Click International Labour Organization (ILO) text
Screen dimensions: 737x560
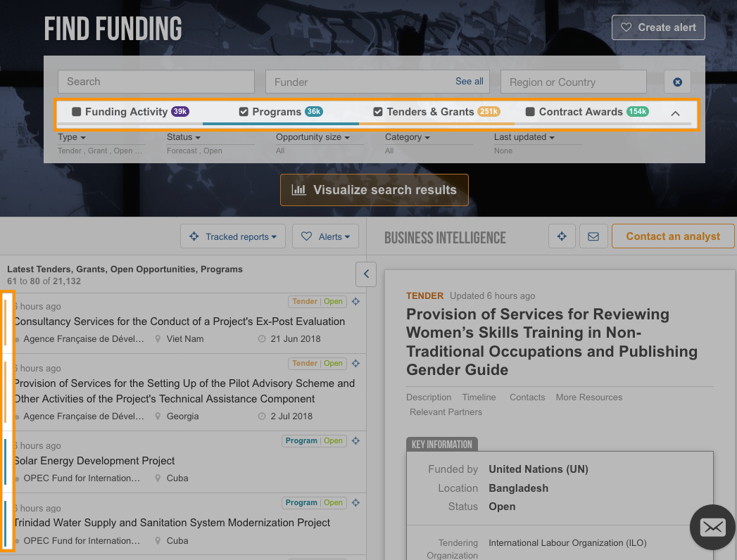[x=567, y=543]
